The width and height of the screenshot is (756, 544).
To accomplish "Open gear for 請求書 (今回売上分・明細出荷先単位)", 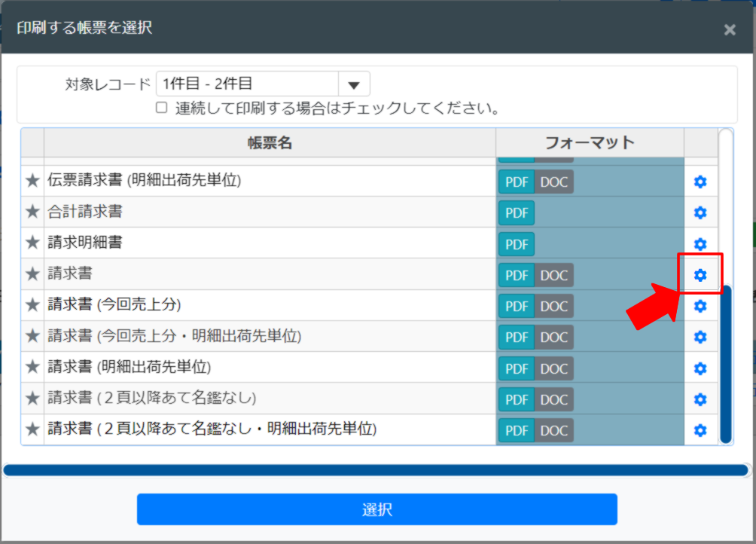I will [700, 337].
